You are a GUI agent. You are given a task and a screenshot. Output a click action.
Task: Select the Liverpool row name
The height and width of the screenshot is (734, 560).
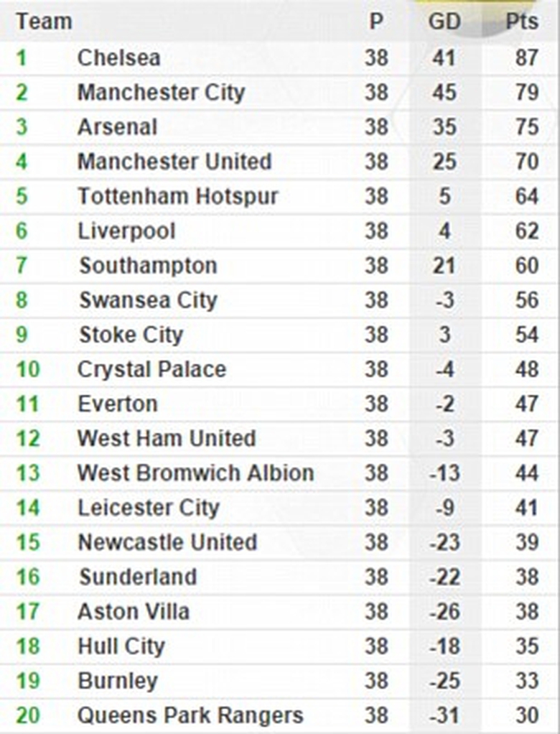coord(126,231)
